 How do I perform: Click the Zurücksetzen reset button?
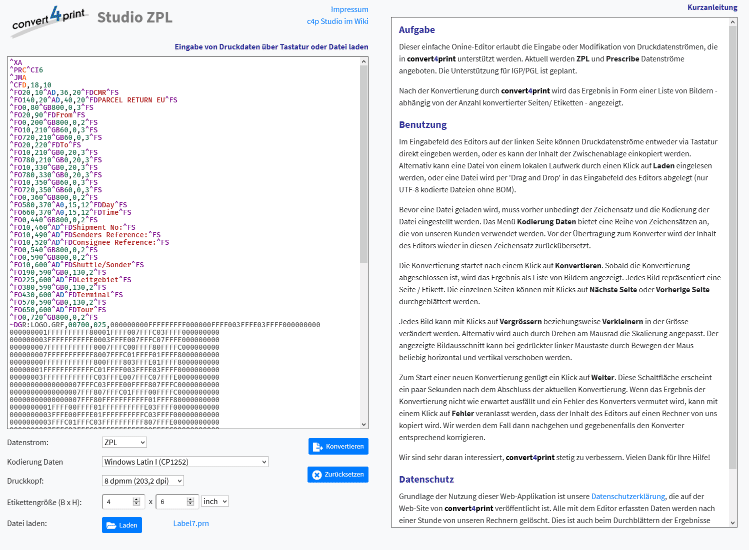(338, 475)
